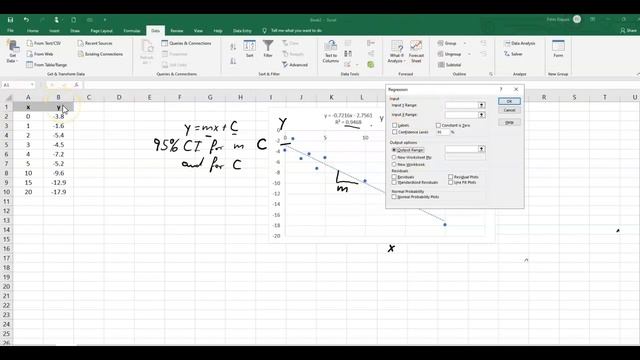Viewport: 640px width, 360px height.
Task: Click the Group outline button
Action: click(x=447, y=43)
